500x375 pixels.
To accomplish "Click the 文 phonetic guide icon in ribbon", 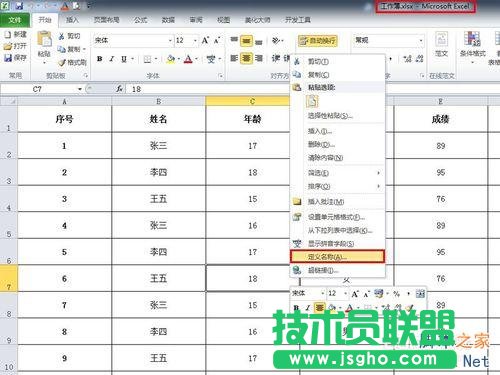I will point(211,59).
